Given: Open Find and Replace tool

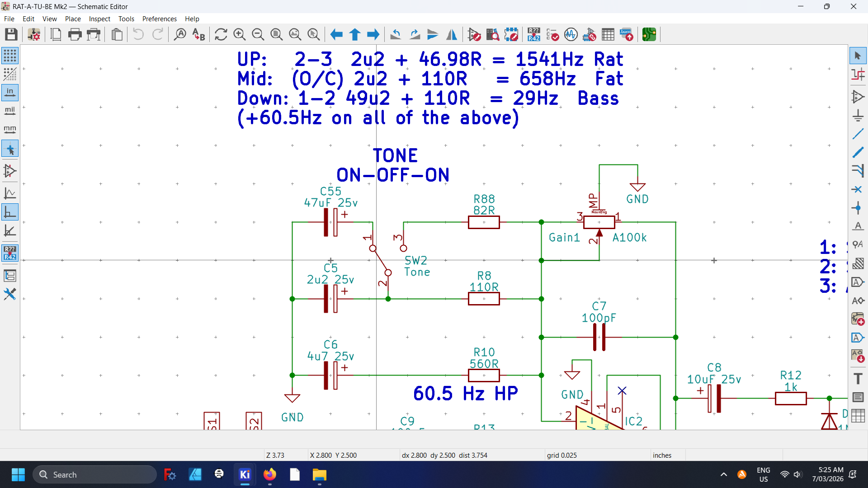Looking at the screenshot, I should 199,34.
